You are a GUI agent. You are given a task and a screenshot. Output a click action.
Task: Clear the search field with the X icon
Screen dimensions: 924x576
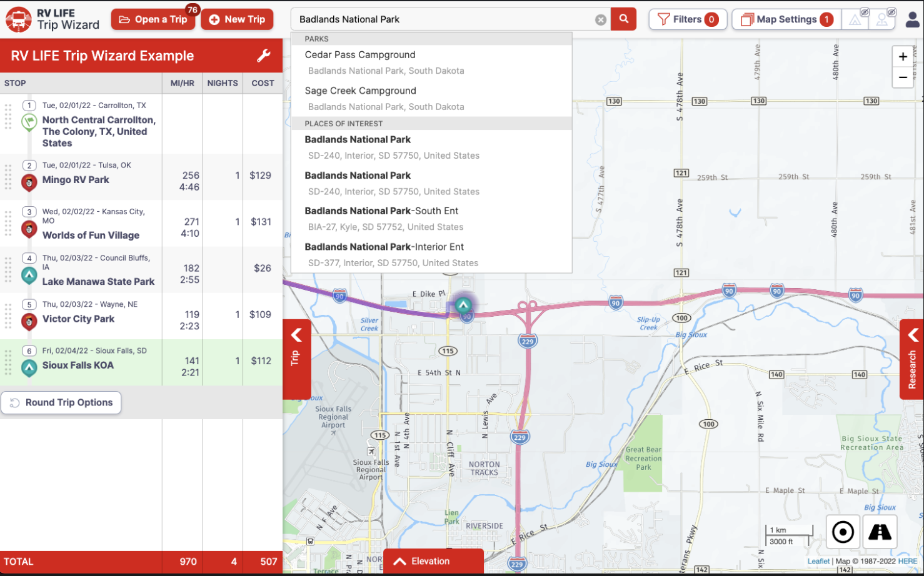tap(601, 19)
